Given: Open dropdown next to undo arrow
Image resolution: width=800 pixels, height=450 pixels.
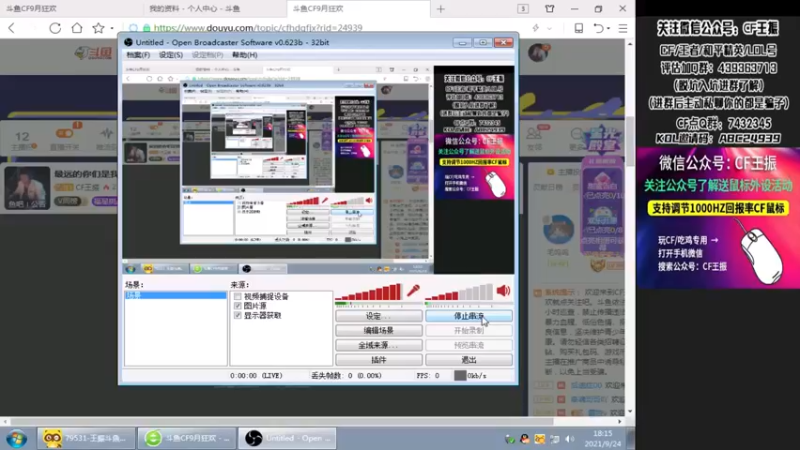Looking at the screenshot, I should click(609, 29).
